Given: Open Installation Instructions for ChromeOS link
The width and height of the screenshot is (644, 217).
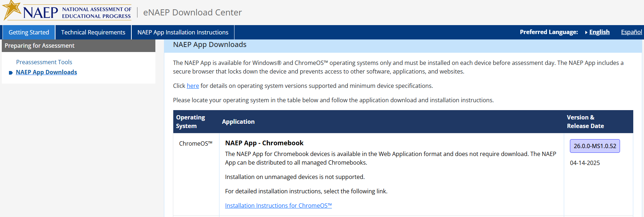Looking at the screenshot, I should tap(278, 206).
